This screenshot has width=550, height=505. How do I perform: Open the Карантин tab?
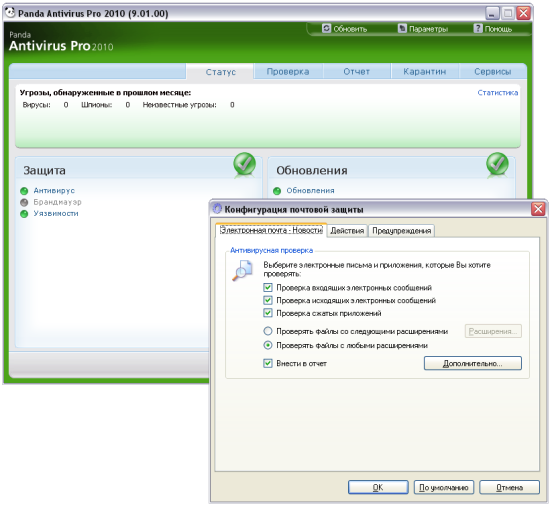pyautogui.click(x=424, y=72)
